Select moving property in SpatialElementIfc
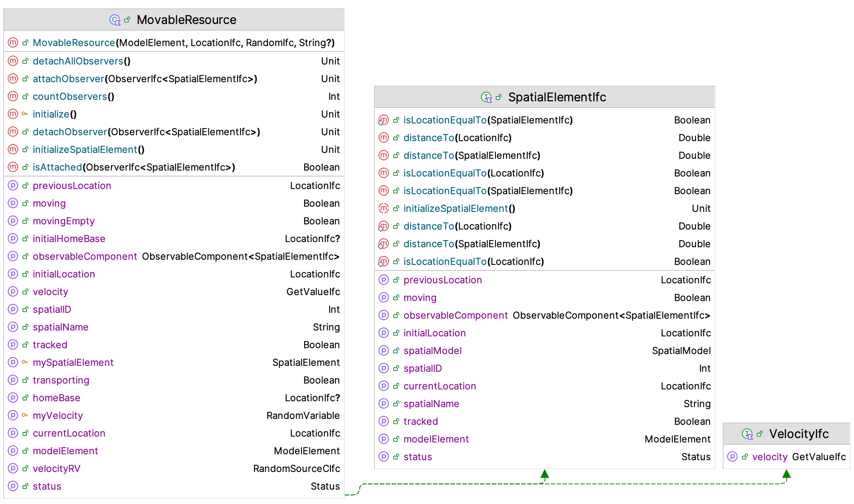 click(545, 297)
